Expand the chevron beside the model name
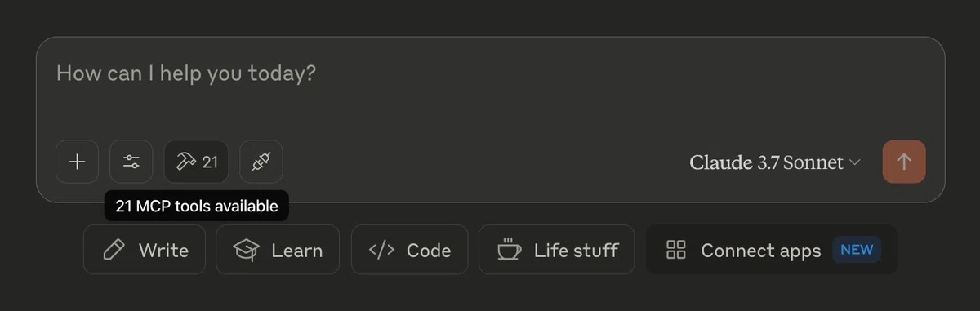The image size is (980, 311). [x=855, y=162]
